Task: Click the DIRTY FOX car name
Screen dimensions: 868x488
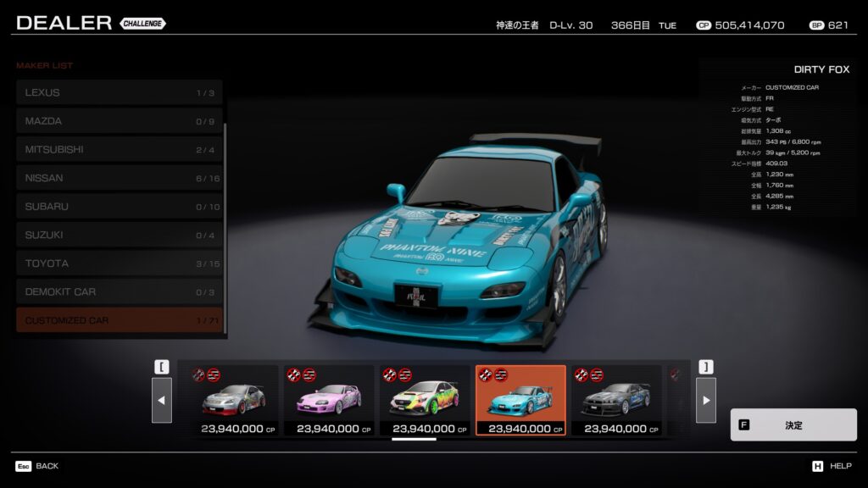Action: click(x=821, y=69)
